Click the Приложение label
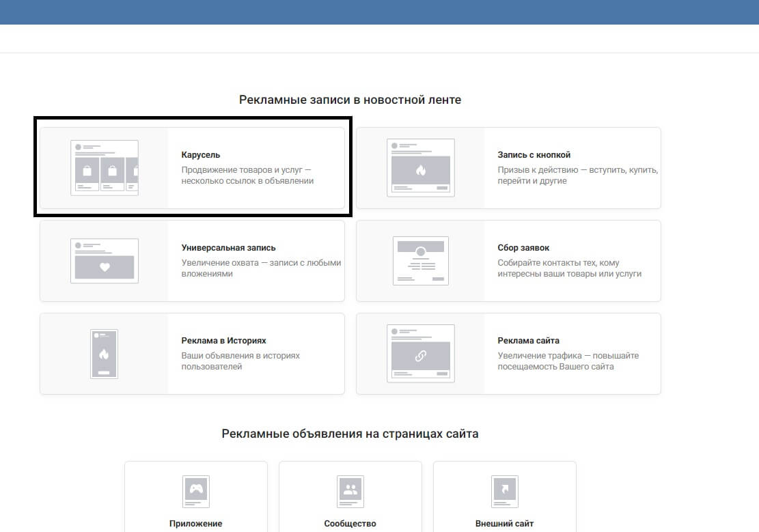The image size is (759, 532). [195, 524]
